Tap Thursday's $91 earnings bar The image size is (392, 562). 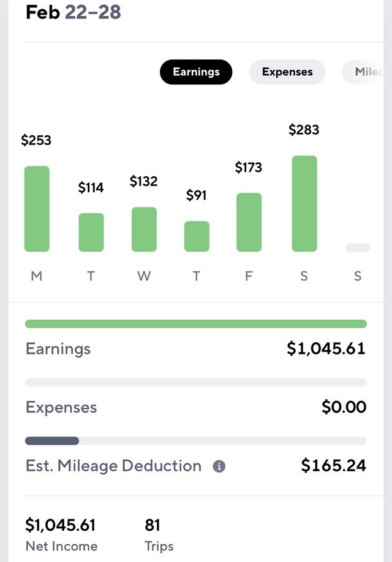pos(197,236)
